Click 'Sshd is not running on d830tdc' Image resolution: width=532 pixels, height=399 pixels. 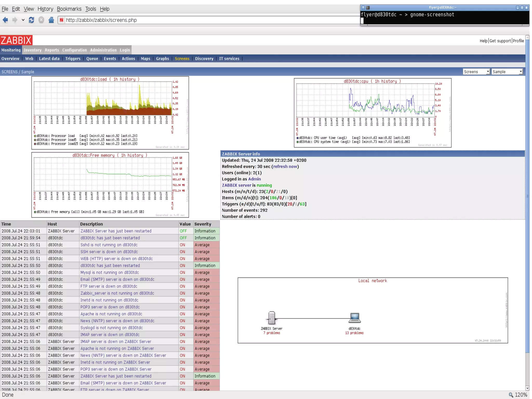pos(109,245)
